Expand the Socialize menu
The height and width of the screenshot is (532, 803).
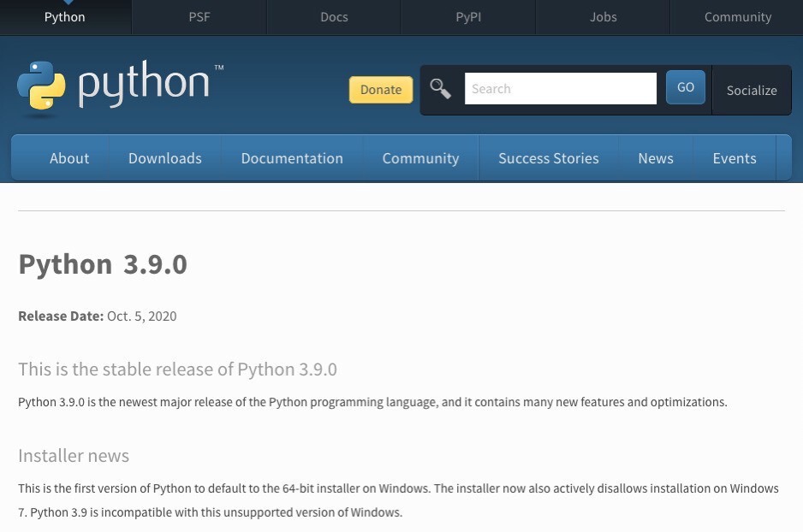tap(751, 90)
